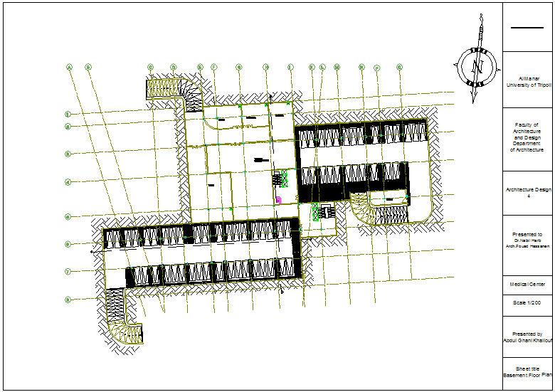Select row grid bubble 1 on the left
This screenshot has height=392, width=555.
coord(68,114)
